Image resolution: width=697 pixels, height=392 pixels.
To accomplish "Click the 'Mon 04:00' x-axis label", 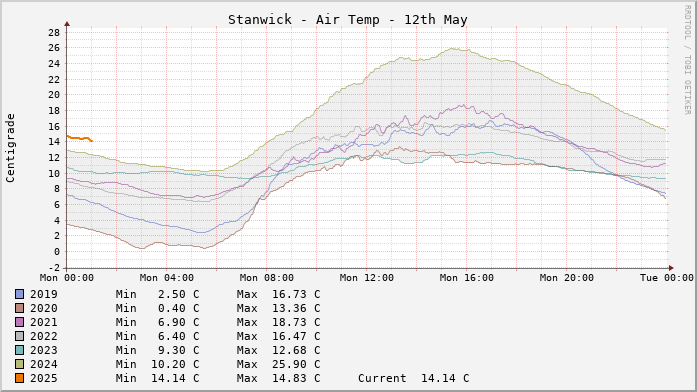I will click(x=167, y=278).
